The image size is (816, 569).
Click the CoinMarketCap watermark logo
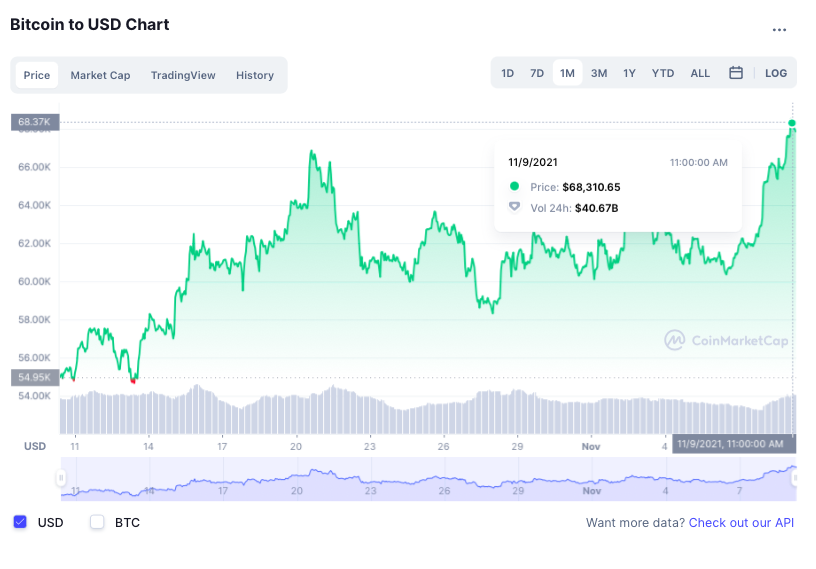tap(726, 341)
